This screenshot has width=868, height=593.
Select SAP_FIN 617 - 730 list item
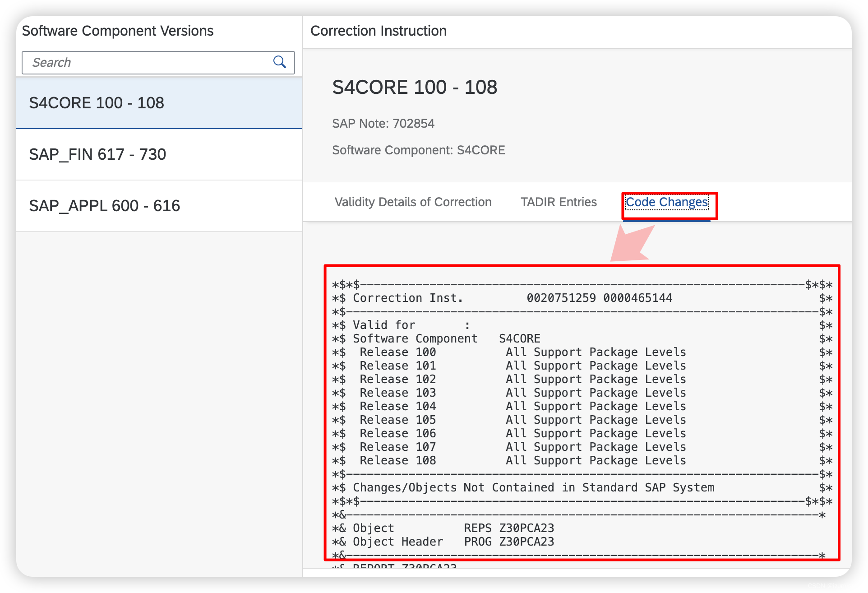pyautogui.click(x=159, y=154)
